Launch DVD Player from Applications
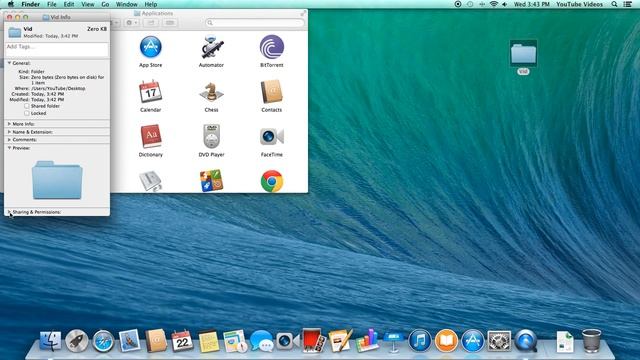Screen dimensions: 640x360 click(211, 136)
